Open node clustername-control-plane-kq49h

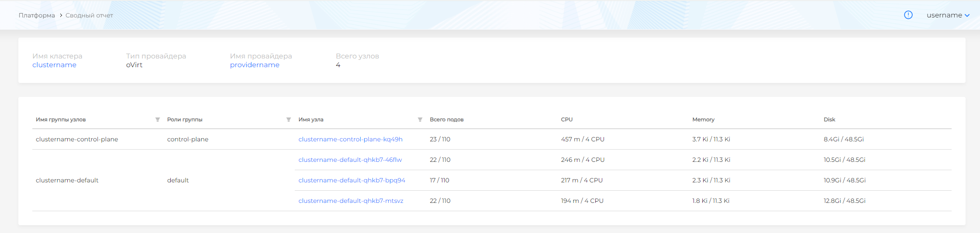[350, 139]
